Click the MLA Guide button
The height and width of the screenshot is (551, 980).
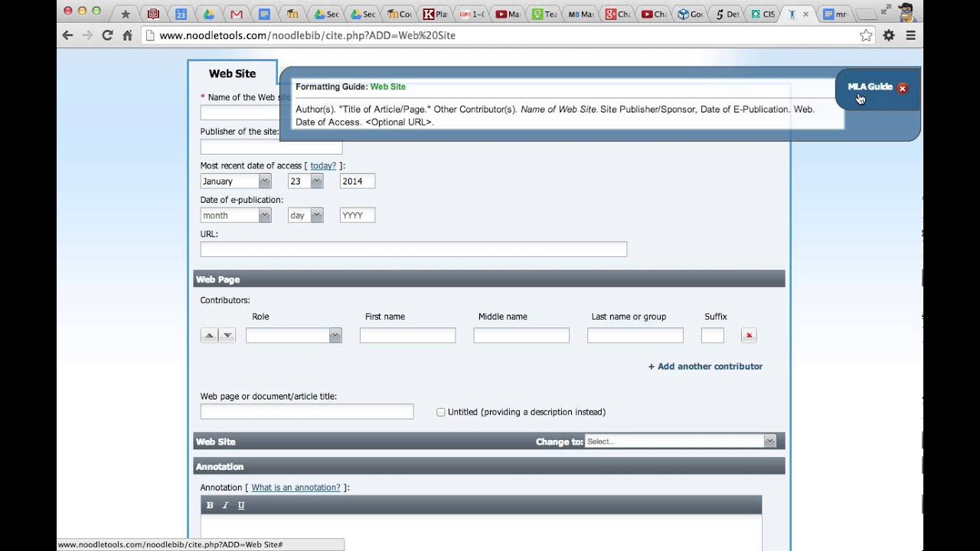(870, 86)
